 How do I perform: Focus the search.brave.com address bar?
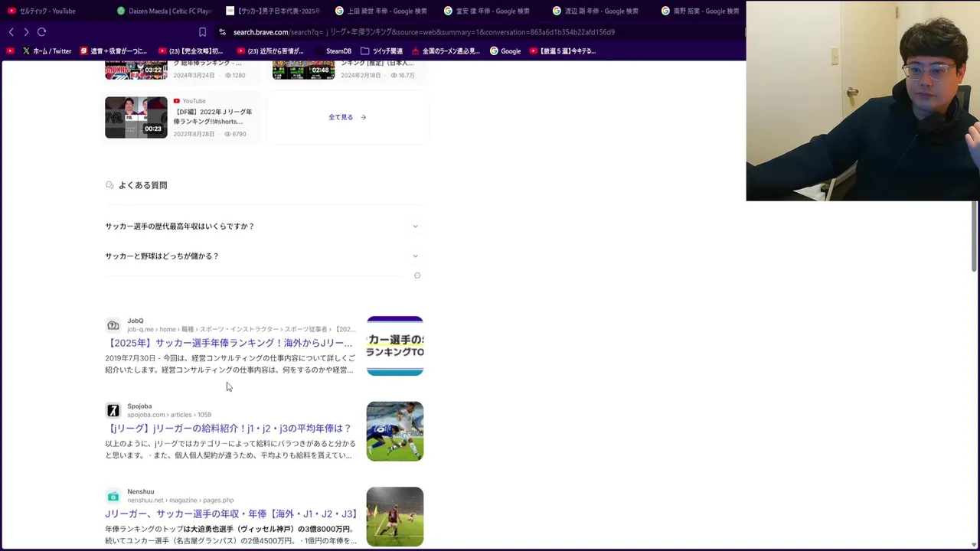pyautogui.click(x=423, y=32)
